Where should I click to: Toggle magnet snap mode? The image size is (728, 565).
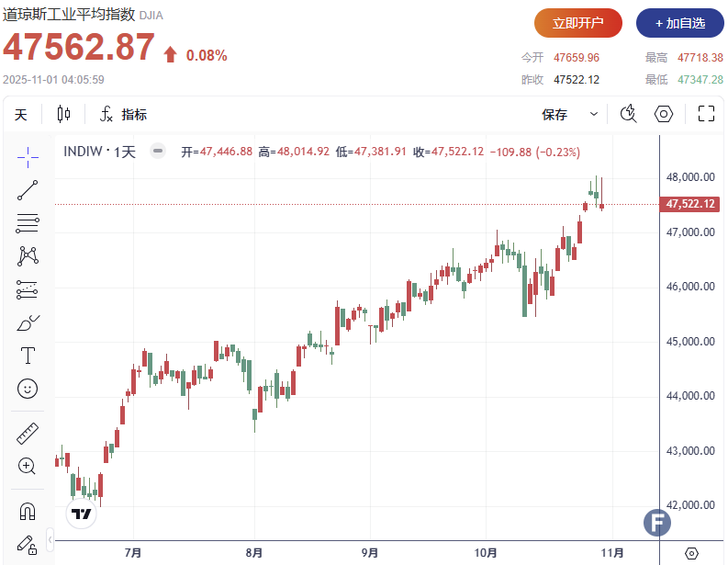(x=28, y=511)
